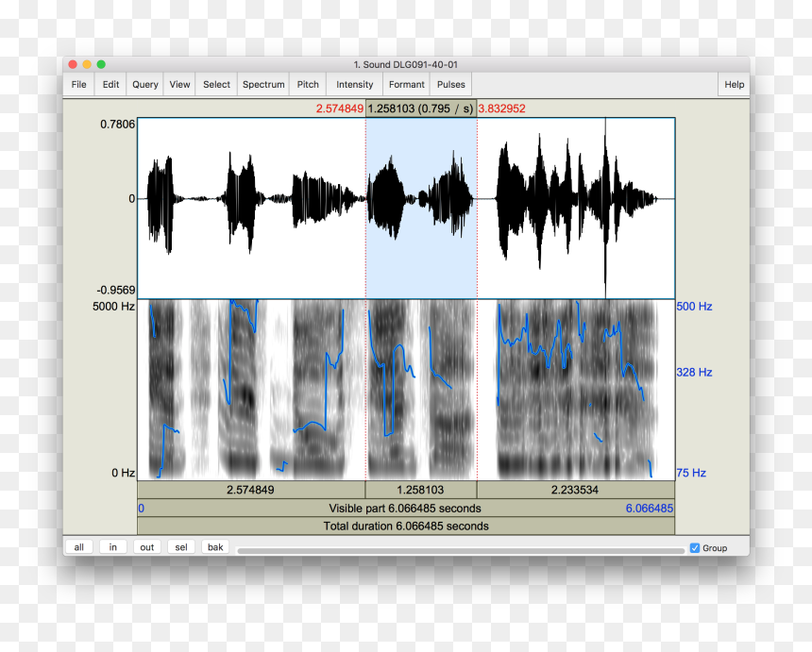Open the View menu

[179, 84]
